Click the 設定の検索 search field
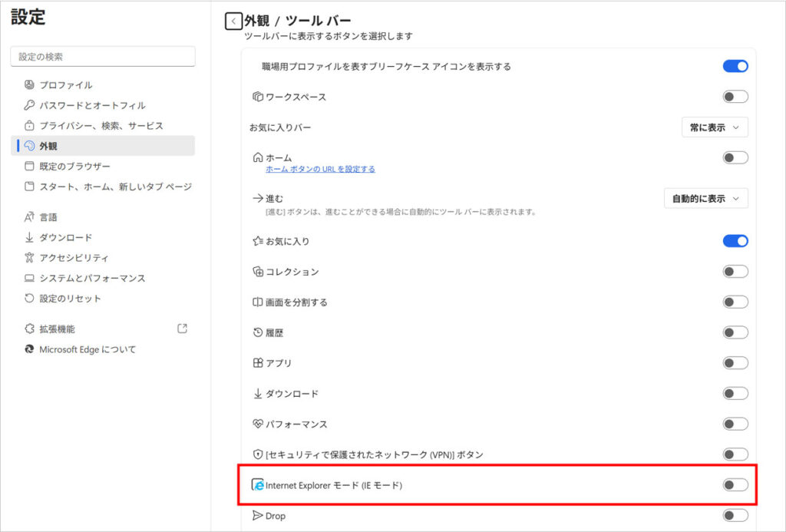The height and width of the screenshot is (532, 786). (103, 57)
